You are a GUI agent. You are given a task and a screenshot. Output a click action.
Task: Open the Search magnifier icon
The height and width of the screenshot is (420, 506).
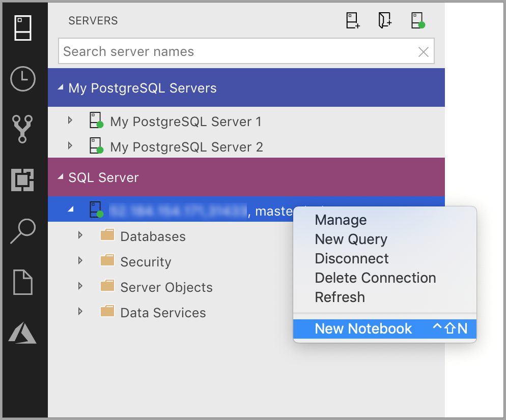pos(23,231)
